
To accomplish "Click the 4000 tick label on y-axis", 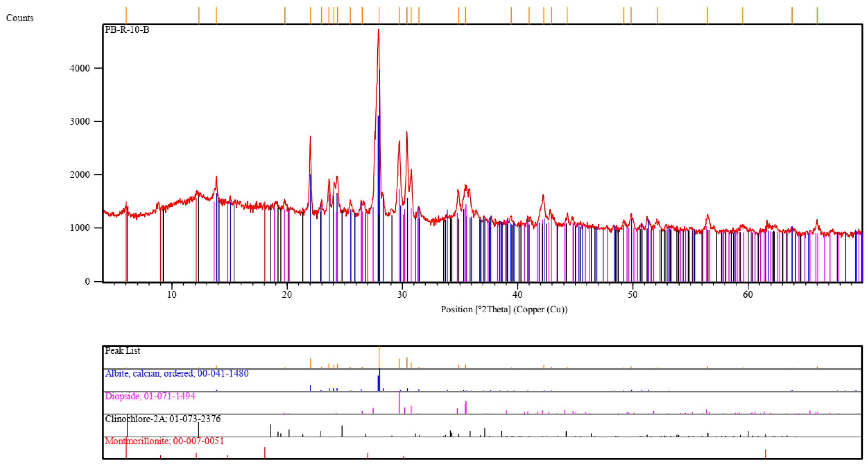I will [80, 68].
